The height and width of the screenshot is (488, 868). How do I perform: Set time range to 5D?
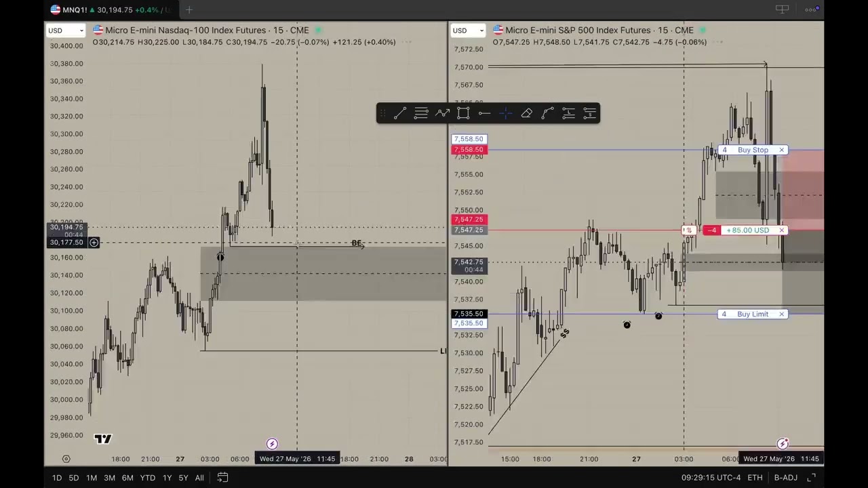pos(74,478)
